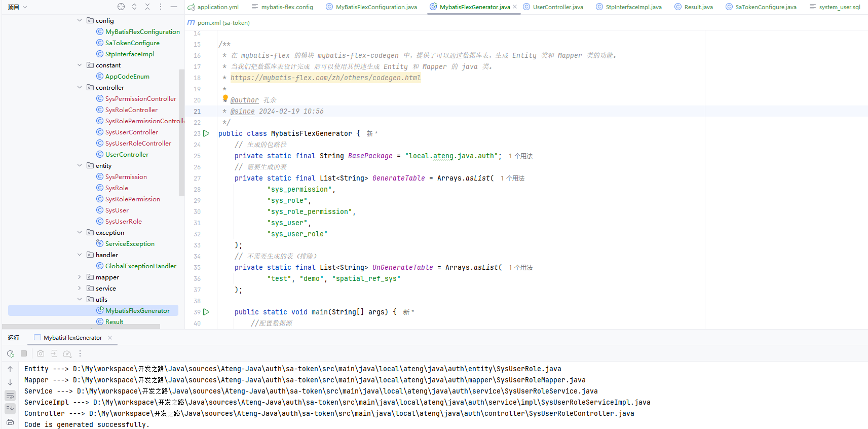Open the project view dropdown
The image size is (868, 429).
coord(18,7)
